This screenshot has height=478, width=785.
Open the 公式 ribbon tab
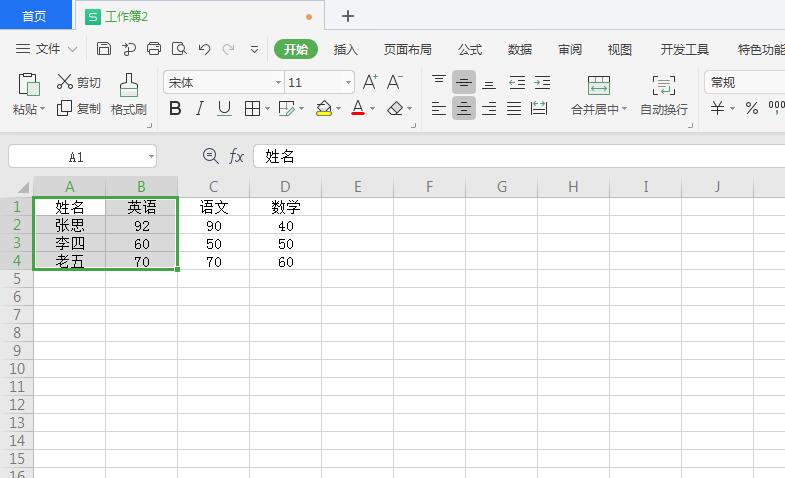click(x=470, y=49)
